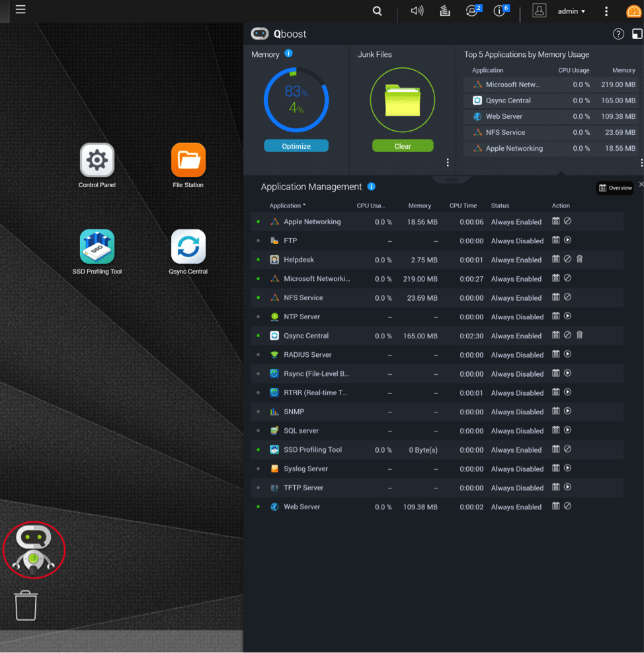Enable the FTP service

click(567, 240)
